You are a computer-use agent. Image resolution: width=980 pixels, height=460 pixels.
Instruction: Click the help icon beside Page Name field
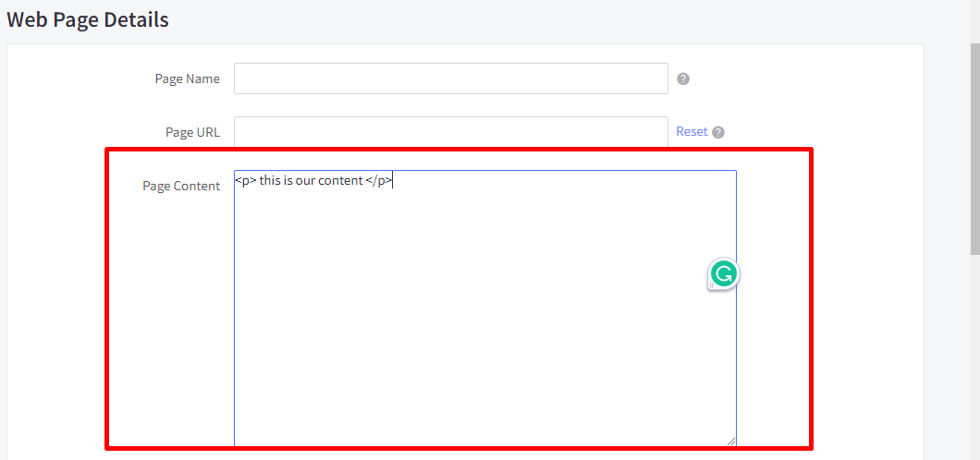[683, 79]
